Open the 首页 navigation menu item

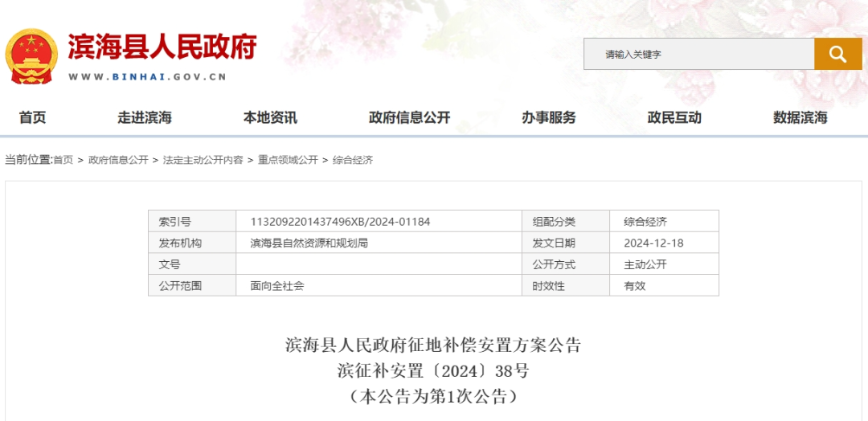[x=33, y=117]
